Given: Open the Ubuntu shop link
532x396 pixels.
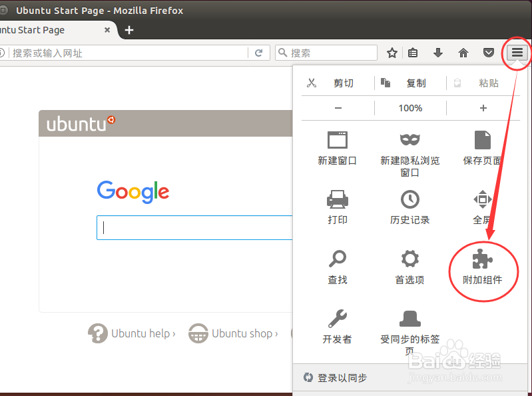Looking at the screenshot, I should (234, 333).
